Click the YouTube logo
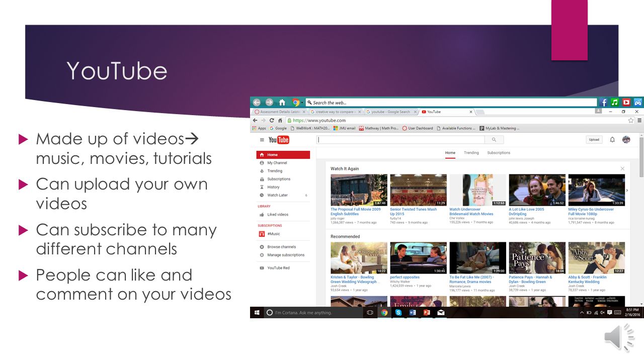This screenshot has width=644, height=362. [x=279, y=140]
